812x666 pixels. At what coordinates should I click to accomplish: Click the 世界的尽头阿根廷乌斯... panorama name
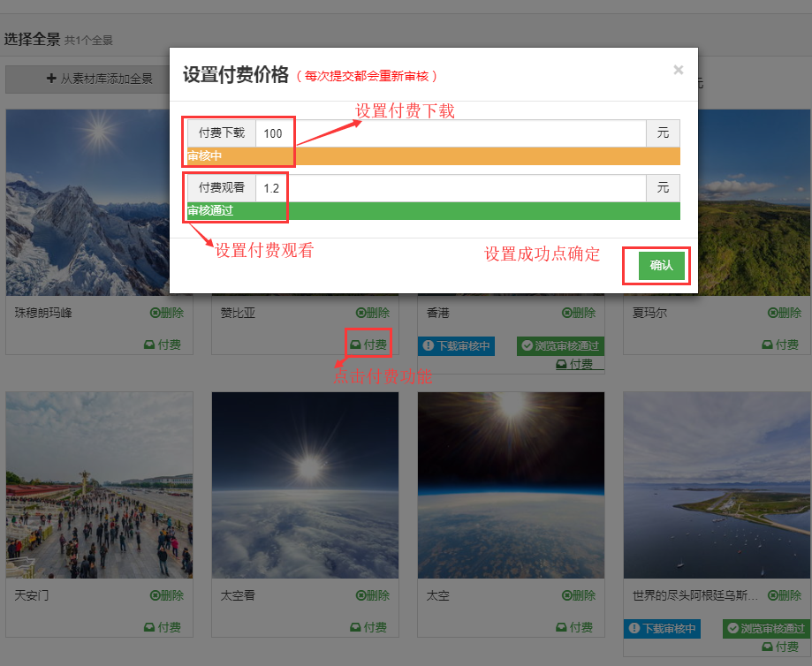695,595
